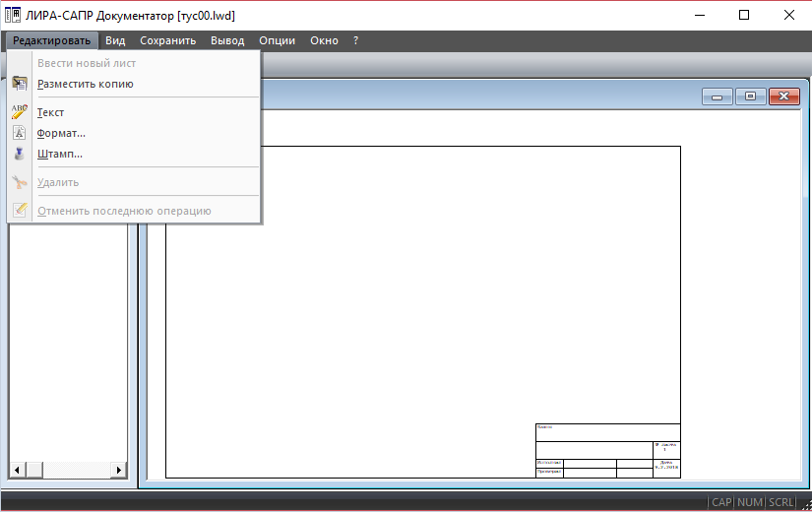Click the Разместить копию icon in menu
The width and height of the screenshot is (812, 512).
20,84
